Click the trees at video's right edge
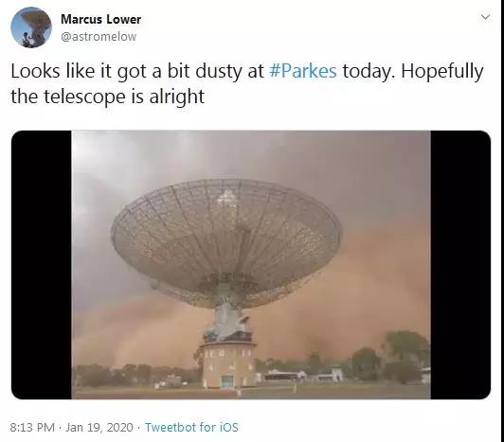The width and height of the screenshot is (504, 442). [405, 357]
